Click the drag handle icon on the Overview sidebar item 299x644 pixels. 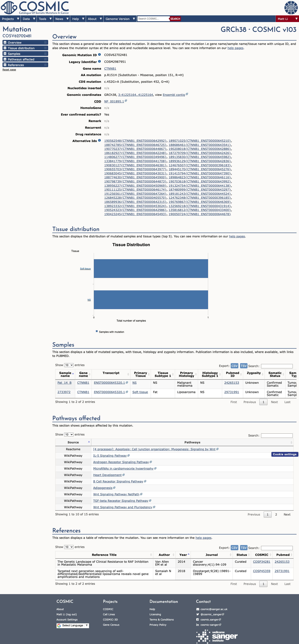45,42
